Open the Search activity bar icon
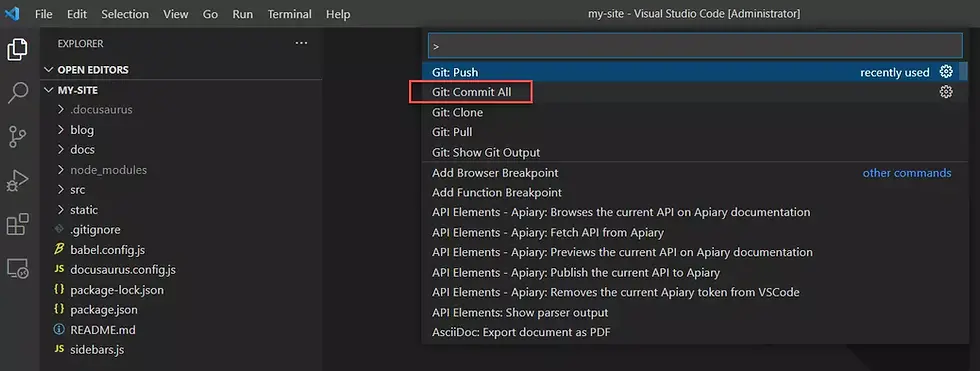Viewport: 980px width, 371px height. (x=18, y=92)
